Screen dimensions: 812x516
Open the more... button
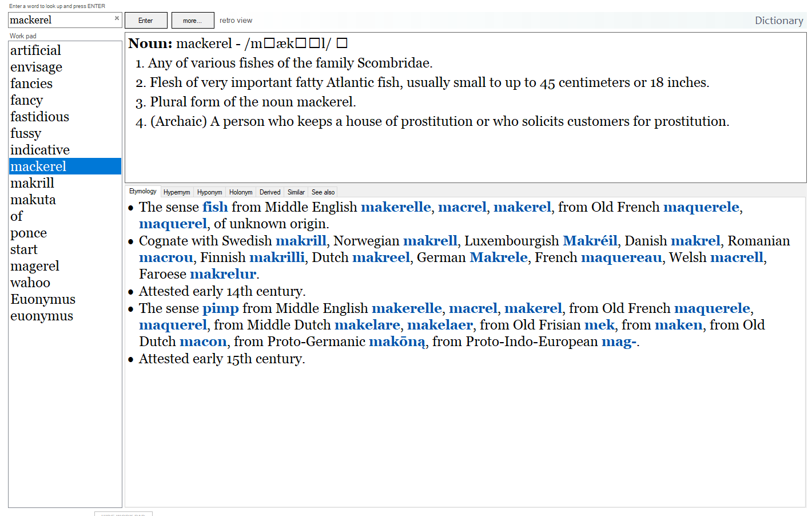tap(192, 21)
